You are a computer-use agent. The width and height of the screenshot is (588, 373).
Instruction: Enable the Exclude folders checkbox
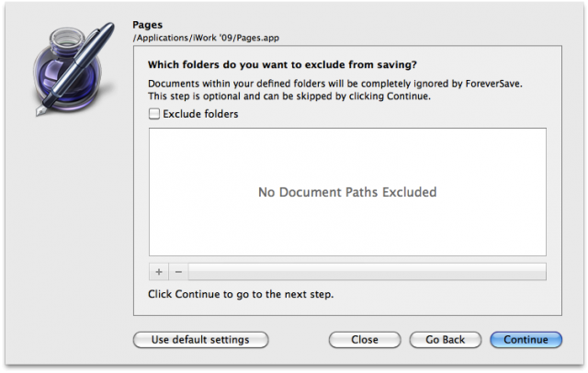coord(154,114)
